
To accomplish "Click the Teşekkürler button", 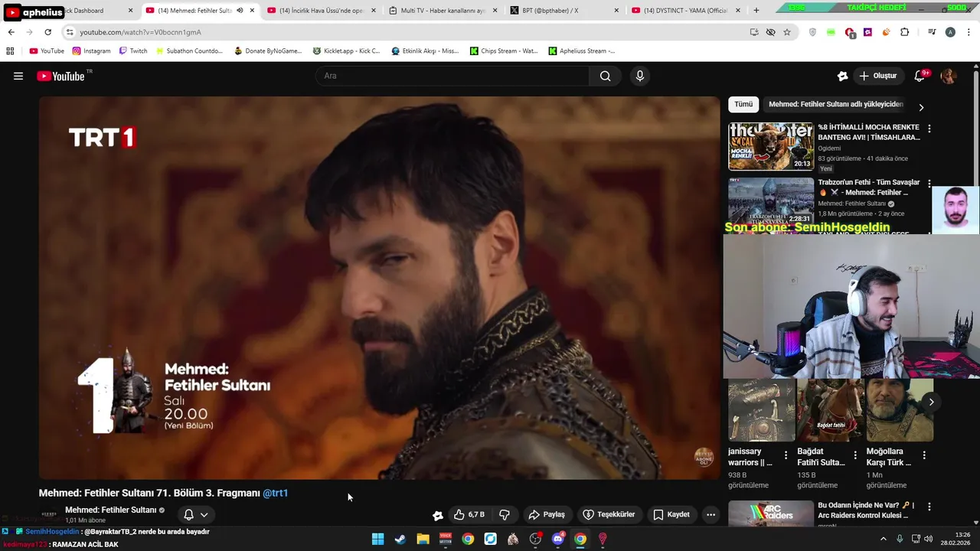I will (x=609, y=514).
